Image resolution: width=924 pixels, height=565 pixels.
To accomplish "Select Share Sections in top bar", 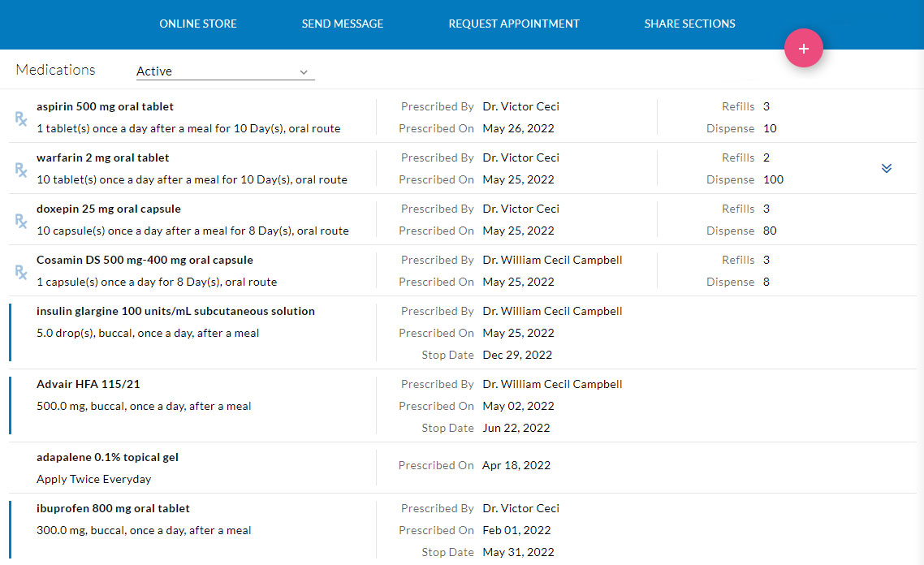I will [689, 24].
